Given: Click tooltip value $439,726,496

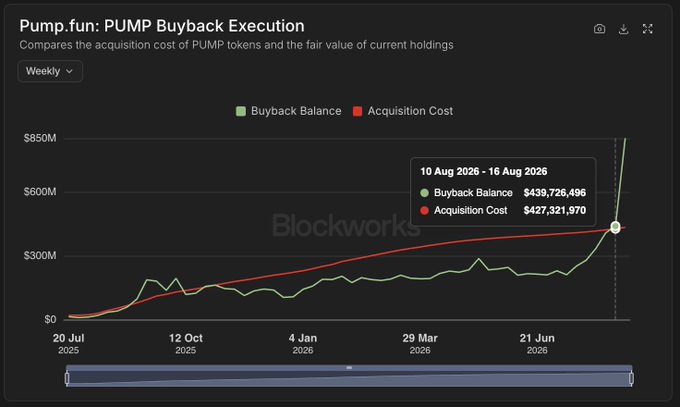Looking at the screenshot, I should pos(555,193).
